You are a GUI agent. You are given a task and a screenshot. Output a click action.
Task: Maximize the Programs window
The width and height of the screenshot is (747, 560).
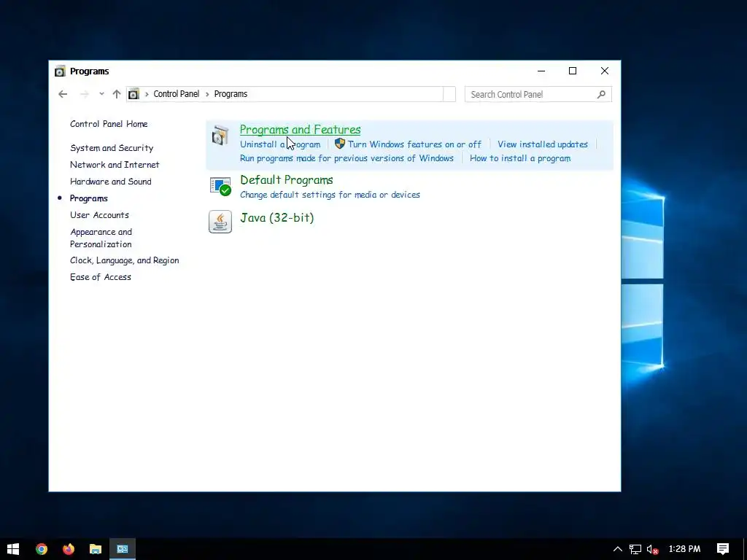click(x=573, y=71)
